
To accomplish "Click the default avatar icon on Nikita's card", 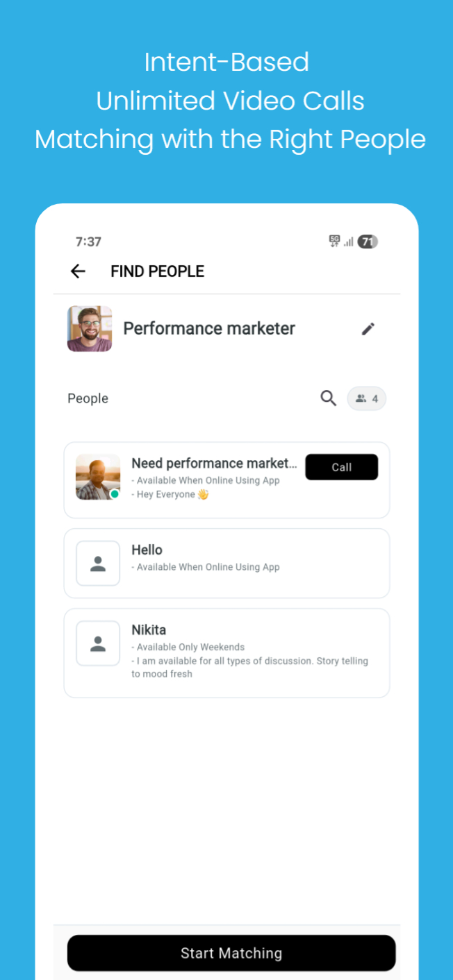I will (97, 643).
